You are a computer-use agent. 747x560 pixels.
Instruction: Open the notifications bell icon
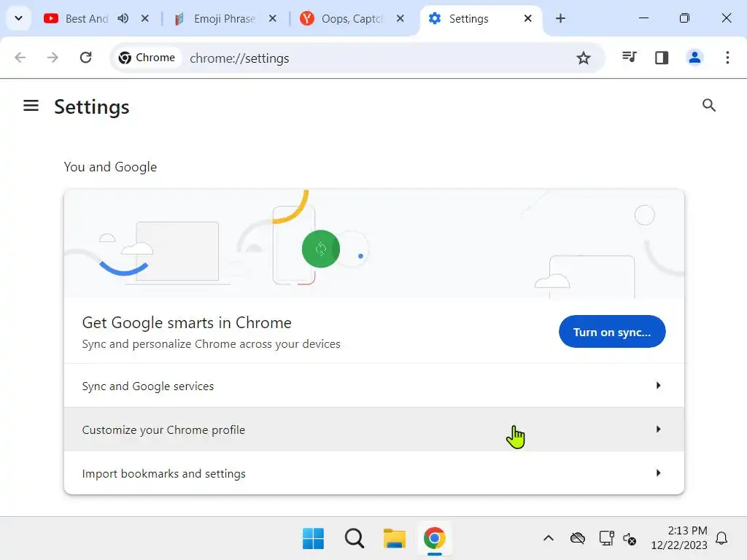pyautogui.click(x=721, y=539)
